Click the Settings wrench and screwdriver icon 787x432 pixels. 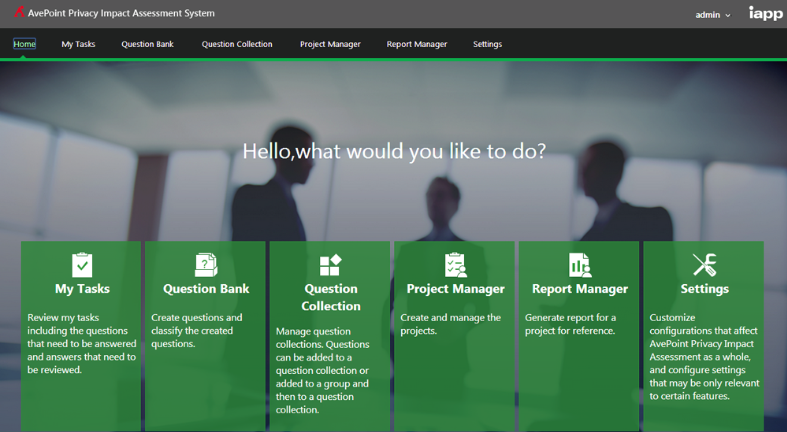(704, 265)
